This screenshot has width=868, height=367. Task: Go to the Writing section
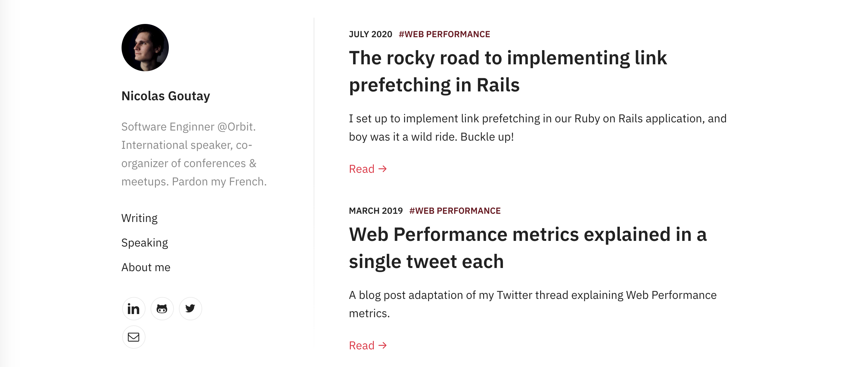tap(139, 218)
